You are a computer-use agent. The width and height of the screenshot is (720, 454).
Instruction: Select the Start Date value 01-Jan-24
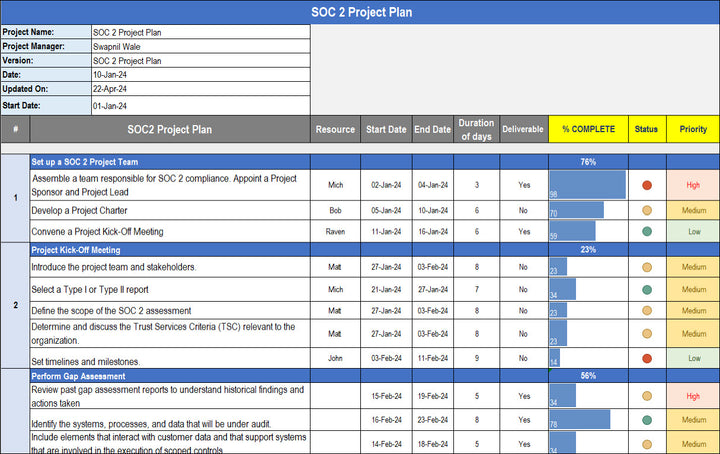point(201,106)
